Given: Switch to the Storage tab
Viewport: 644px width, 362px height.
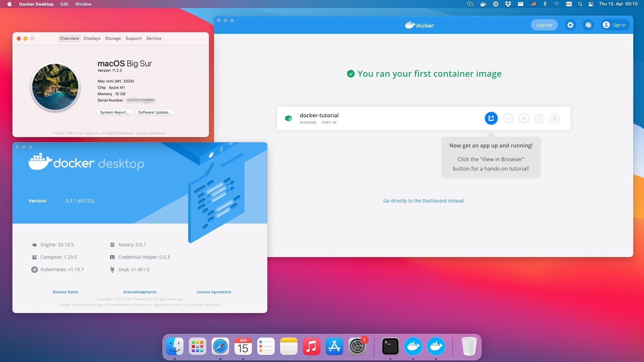Looking at the screenshot, I should pos(113,38).
